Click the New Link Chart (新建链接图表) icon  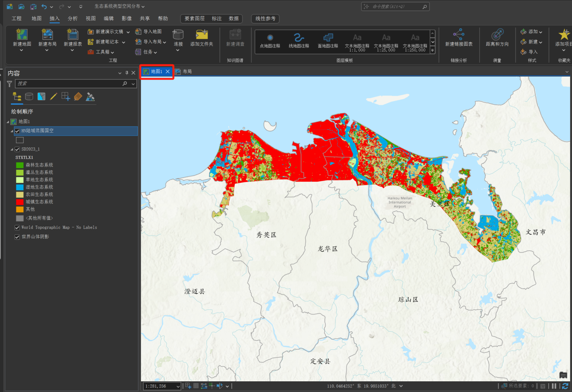(458, 35)
